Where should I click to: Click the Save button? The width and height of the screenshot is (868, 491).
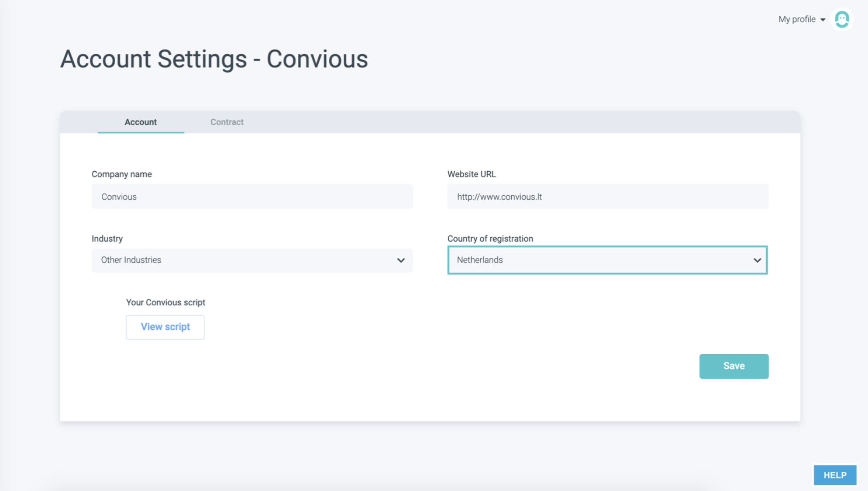point(734,366)
